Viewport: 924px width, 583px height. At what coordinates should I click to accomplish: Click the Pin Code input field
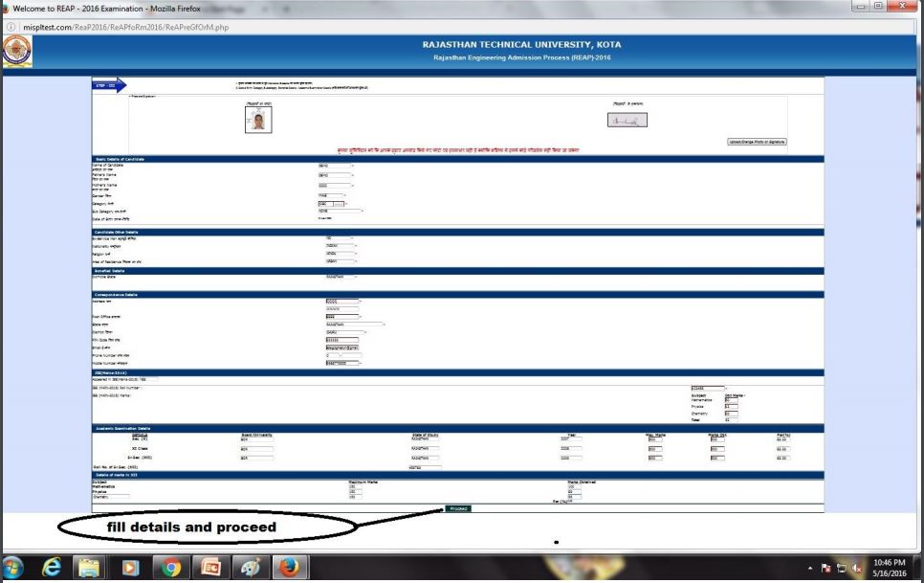coord(341,339)
